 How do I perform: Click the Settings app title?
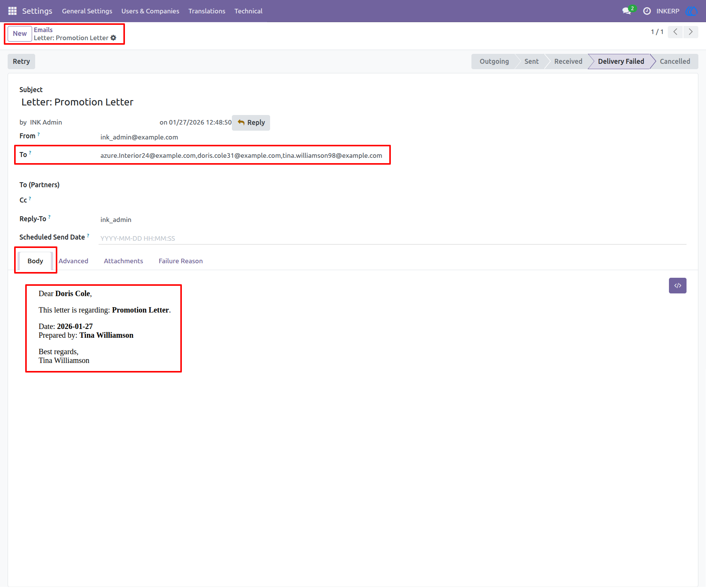point(37,11)
